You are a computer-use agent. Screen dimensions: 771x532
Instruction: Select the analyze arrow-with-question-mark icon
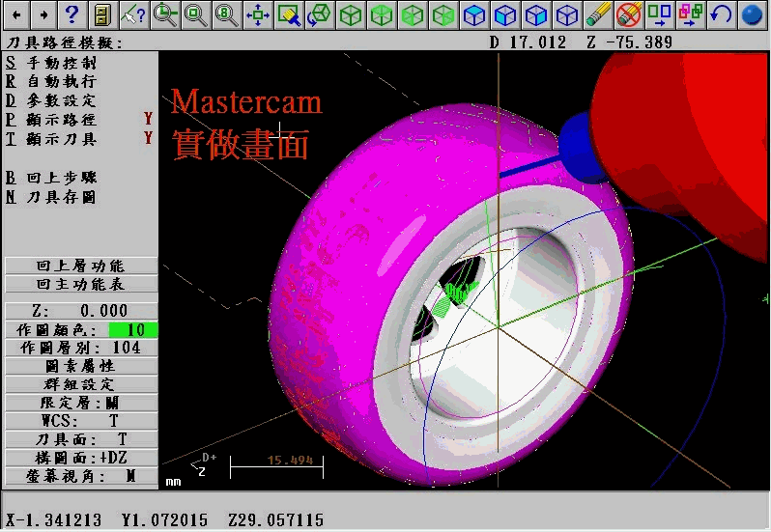[x=133, y=14]
